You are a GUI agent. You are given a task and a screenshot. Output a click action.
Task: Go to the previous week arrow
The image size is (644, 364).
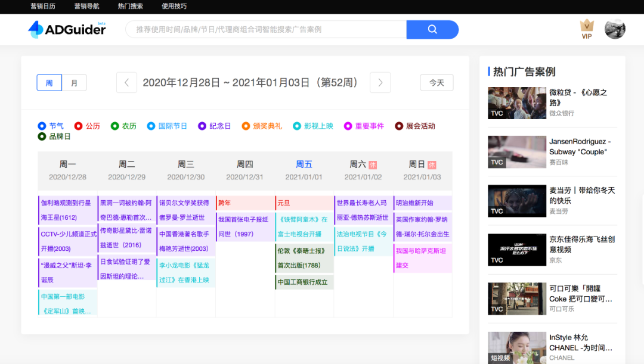pos(126,82)
